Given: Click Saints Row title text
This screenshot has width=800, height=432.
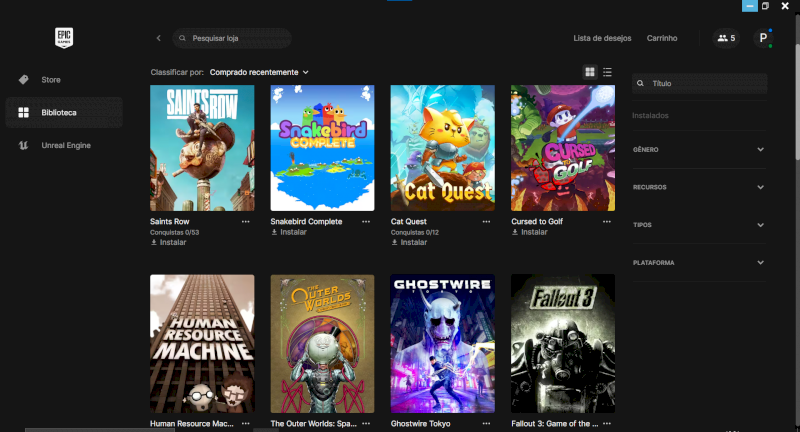Looking at the screenshot, I should tap(169, 221).
